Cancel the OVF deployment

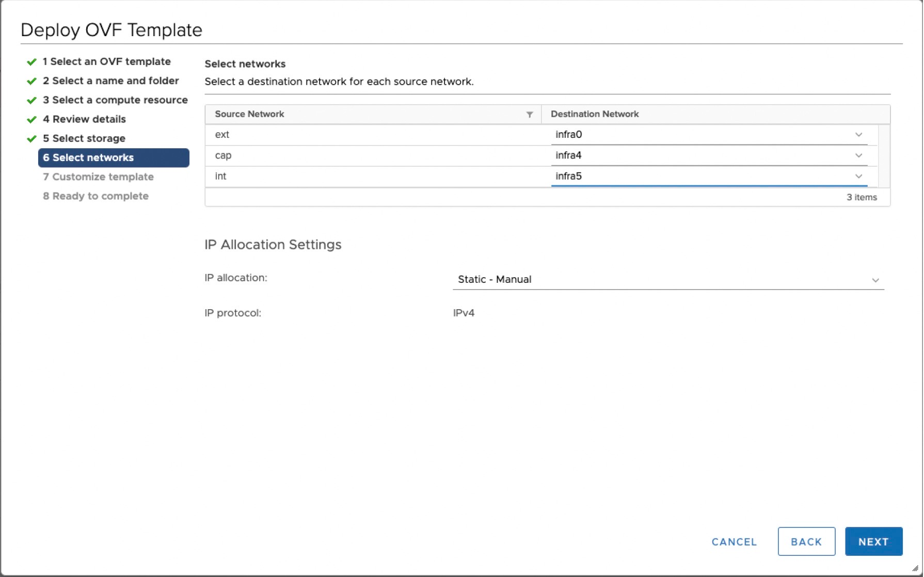pyautogui.click(x=734, y=541)
